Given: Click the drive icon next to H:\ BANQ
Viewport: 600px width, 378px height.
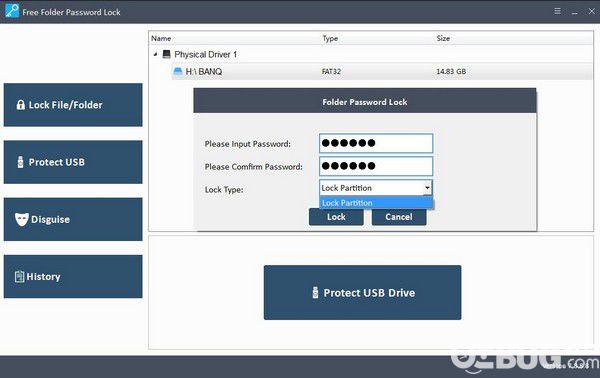Looking at the screenshot, I should pos(178,71).
